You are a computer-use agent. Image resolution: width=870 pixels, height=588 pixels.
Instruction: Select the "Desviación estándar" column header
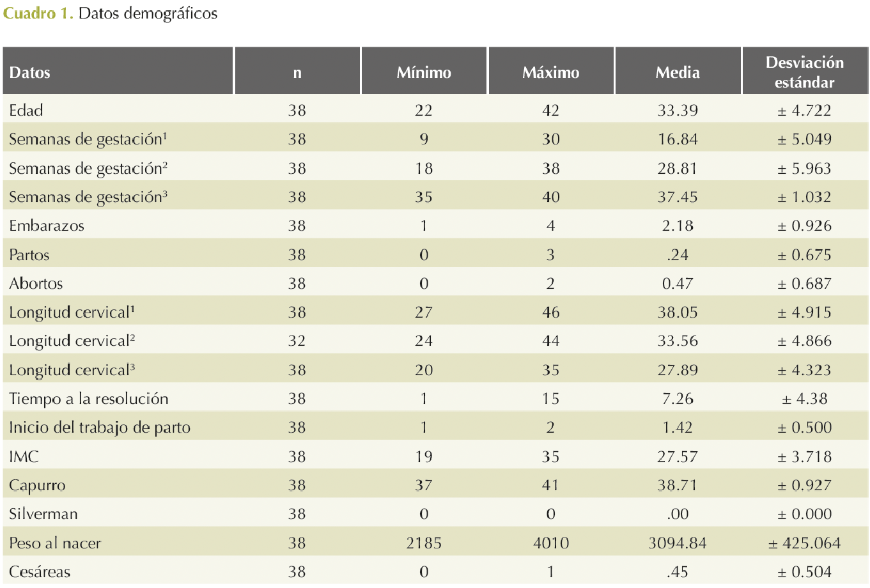coord(804,72)
